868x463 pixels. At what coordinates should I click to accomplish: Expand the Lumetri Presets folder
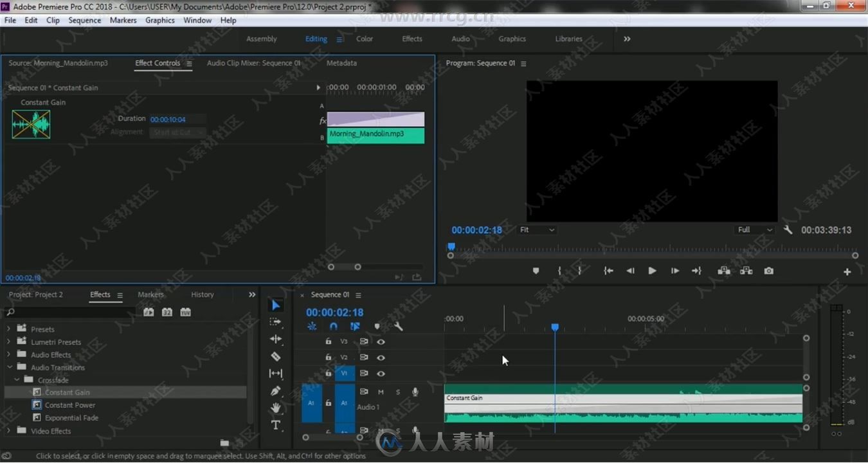(x=9, y=341)
